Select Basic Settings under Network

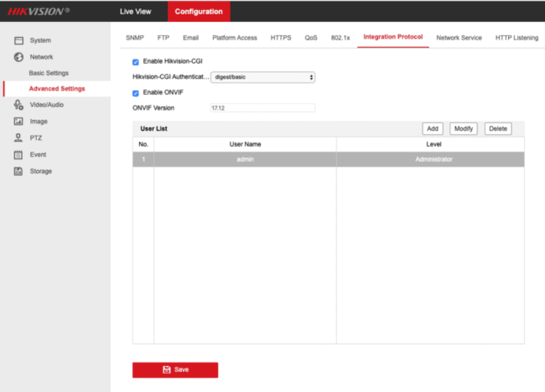pos(49,73)
